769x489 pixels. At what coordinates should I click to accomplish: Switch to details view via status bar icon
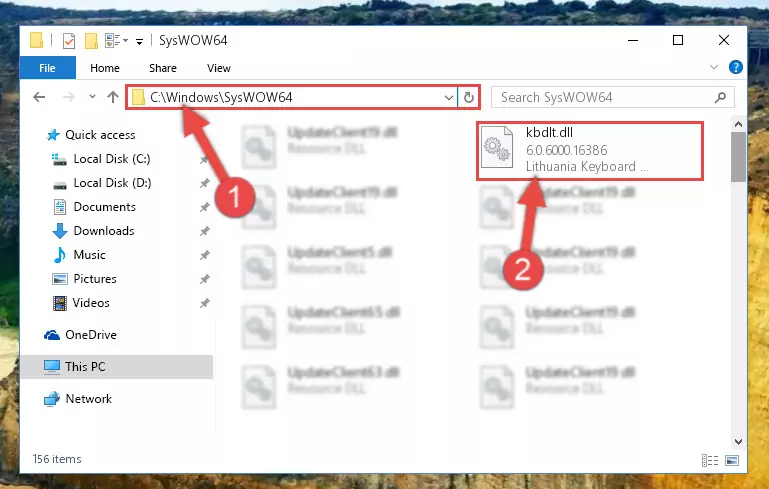coord(710,460)
